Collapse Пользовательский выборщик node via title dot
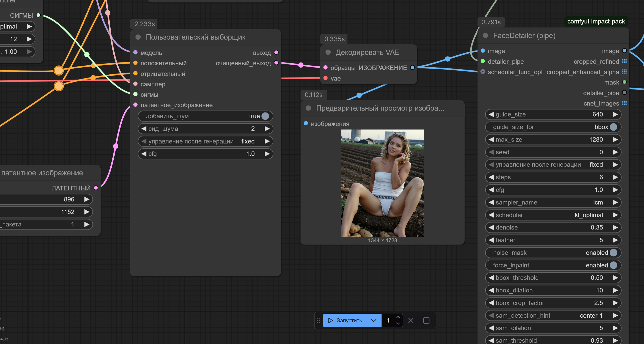This screenshot has width=644, height=344. 138,37
